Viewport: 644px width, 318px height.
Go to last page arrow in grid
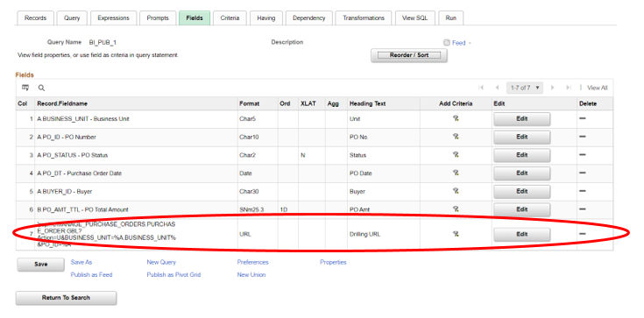click(569, 88)
